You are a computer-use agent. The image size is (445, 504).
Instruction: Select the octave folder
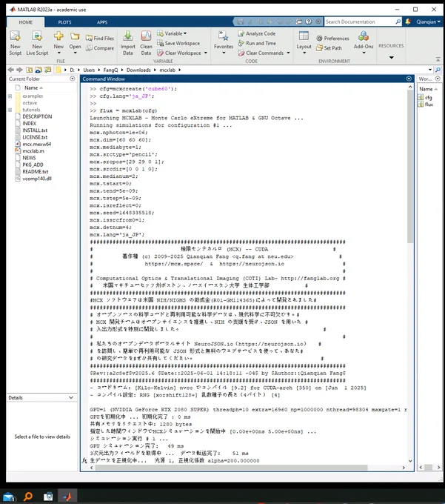click(30, 103)
